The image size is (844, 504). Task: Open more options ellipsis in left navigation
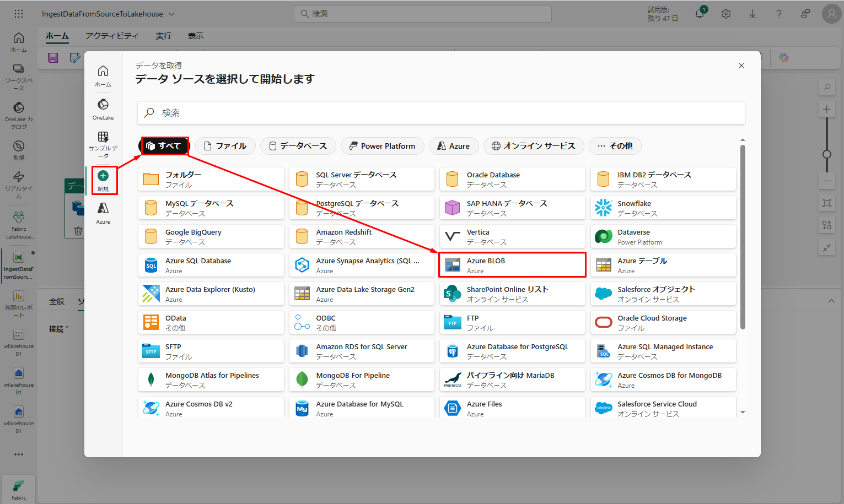(19, 454)
